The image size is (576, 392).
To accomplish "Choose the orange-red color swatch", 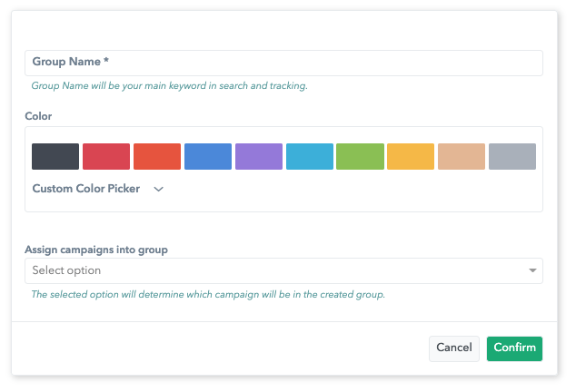I will click(x=157, y=157).
